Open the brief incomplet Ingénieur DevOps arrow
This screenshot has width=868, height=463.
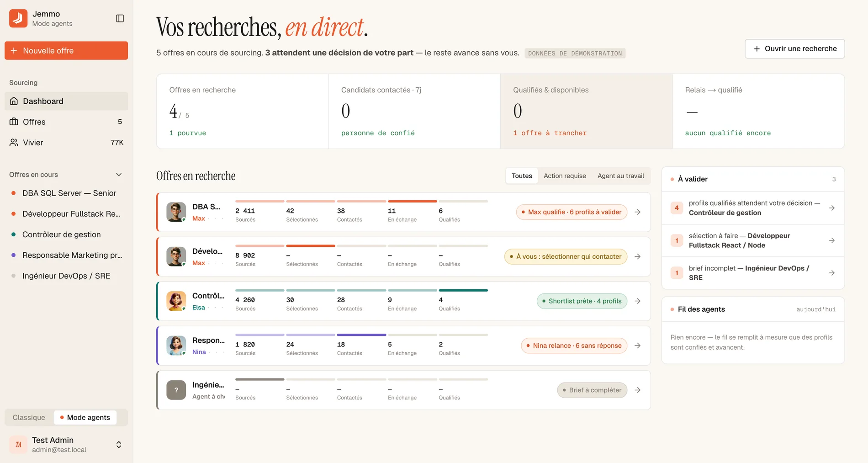click(832, 273)
